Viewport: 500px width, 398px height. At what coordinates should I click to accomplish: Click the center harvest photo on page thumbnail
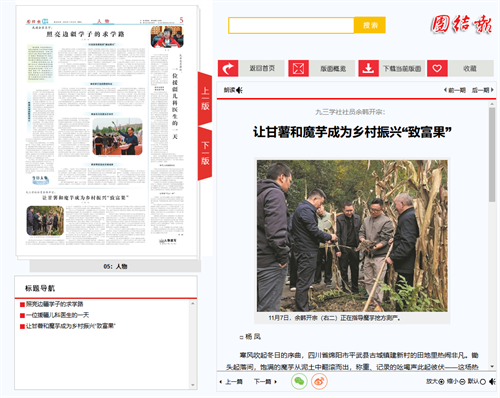[117, 136]
